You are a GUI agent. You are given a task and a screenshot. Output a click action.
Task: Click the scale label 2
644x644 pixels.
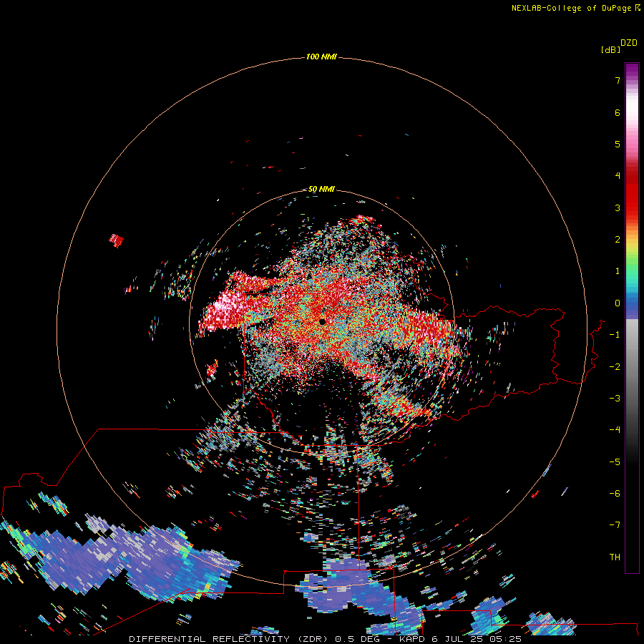(618, 240)
